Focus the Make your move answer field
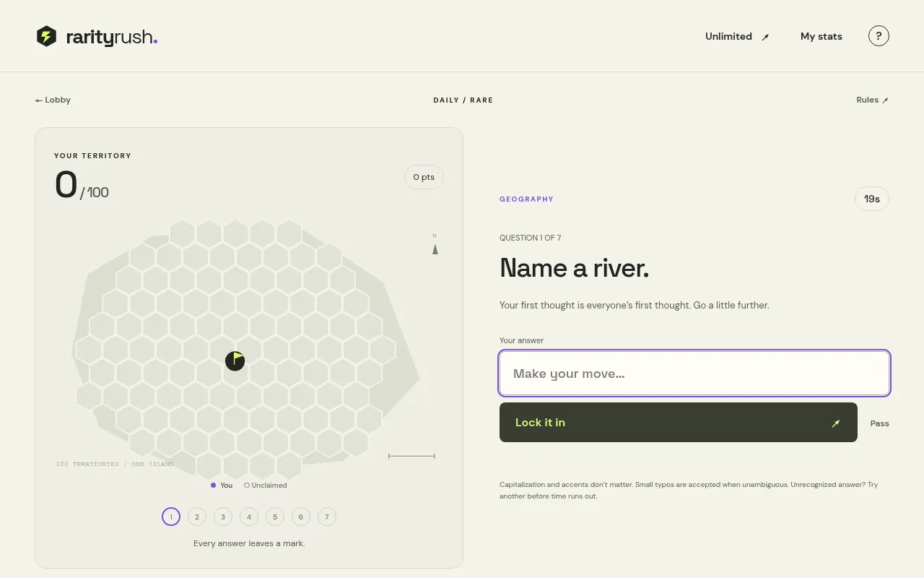Viewport: 924px width, 578px height. tap(694, 374)
